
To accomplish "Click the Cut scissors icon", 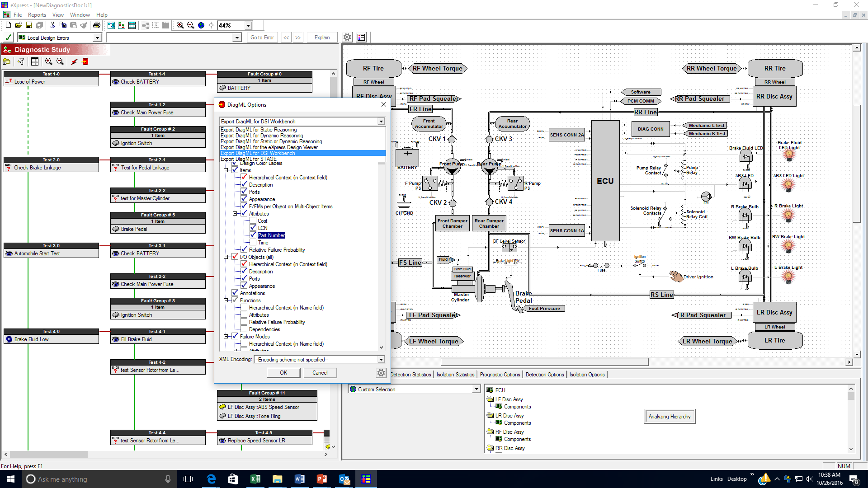I will pyautogui.click(x=52, y=25).
